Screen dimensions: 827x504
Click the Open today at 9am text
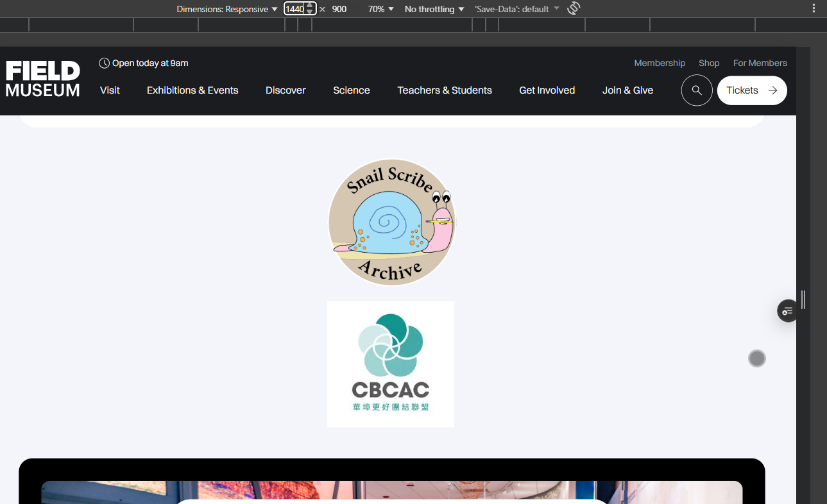pyautogui.click(x=150, y=63)
